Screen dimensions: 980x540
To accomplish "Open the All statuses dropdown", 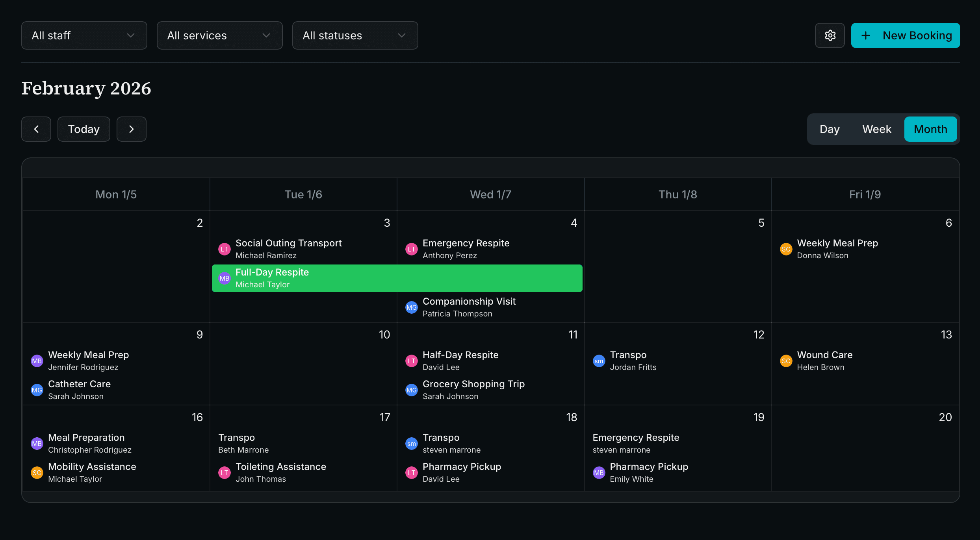I will pos(355,35).
